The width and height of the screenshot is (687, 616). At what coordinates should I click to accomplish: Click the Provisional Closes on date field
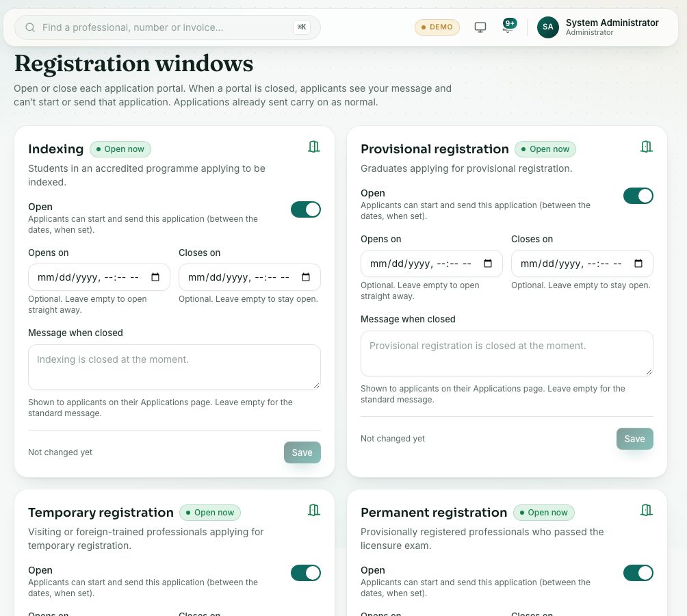[582, 264]
